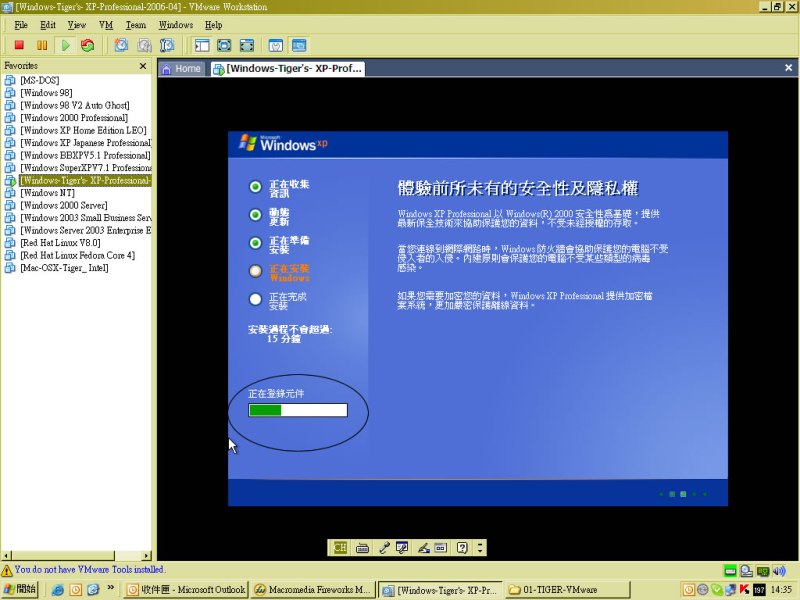The width and height of the screenshot is (800, 600).
Task: Toggle the sidebar panel view icon
Action: point(202,45)
